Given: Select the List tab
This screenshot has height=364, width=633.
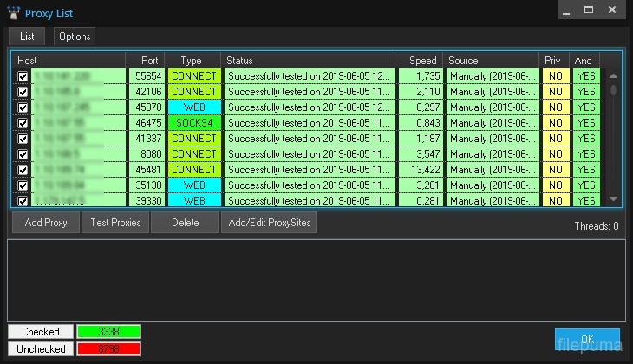Looking at the screenshot, I should [x=26, y=36].
